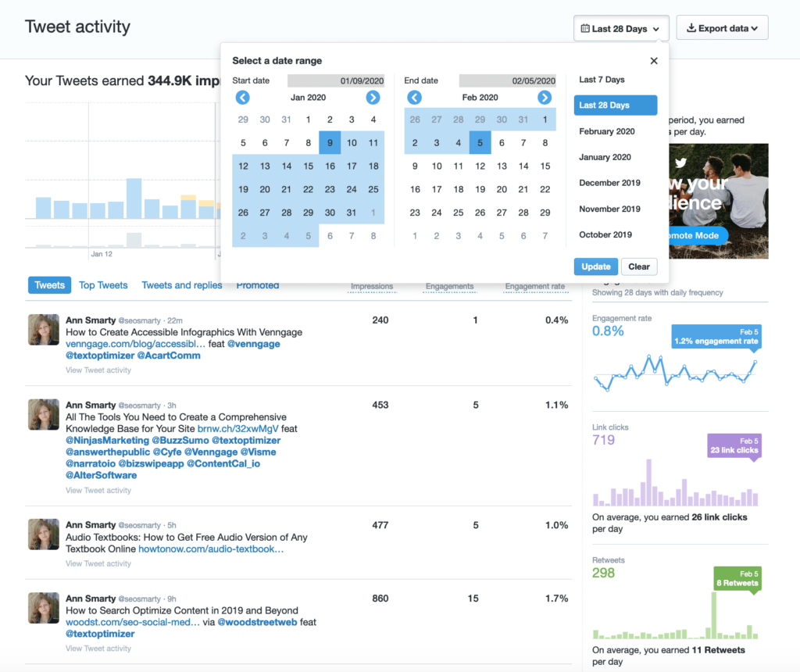Viewport: 800px width, 672px height.
Task: Clear the selected date range
Action: click(639, 266)
